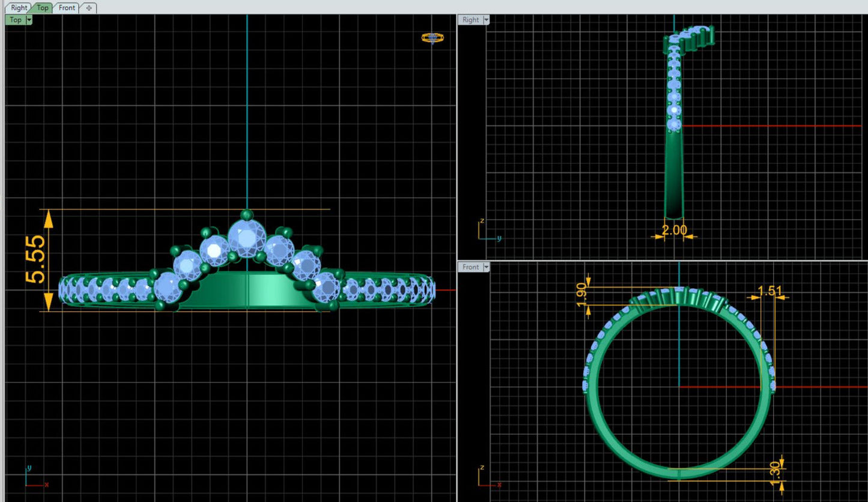This screenshot has height=502, width=868.
Task: Select the 1.30 shank thickness dimension
Action: (x=775, y=470)
